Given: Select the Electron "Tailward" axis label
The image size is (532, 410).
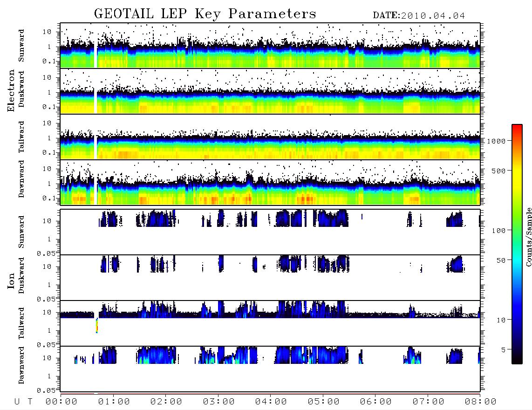Looking at the screenshot, I should (x=21, y=137).
